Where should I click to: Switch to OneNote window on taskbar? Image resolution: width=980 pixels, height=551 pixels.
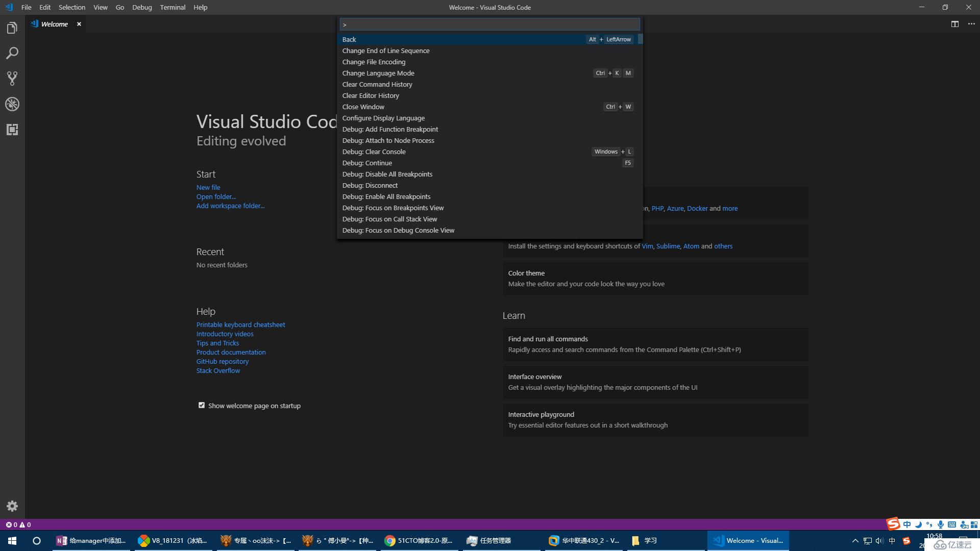(x=92, y=541)
